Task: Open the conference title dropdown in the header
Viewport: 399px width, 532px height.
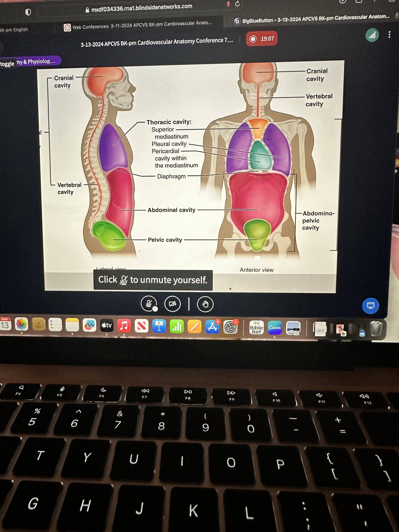Action: pos(157,43)
